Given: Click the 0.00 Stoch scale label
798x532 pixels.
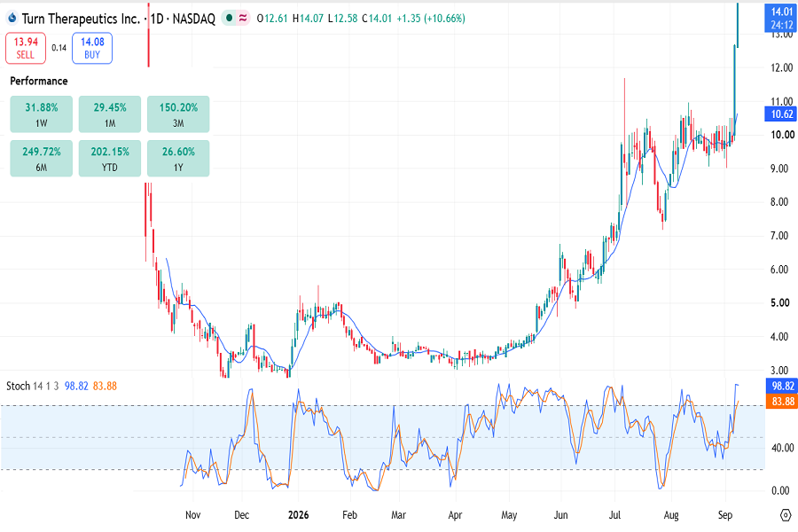Looking at the screenshot, I should click(780, 490).
